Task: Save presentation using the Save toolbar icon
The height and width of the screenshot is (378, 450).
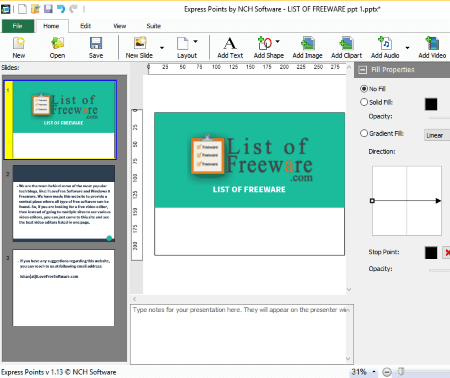Action: pos(96,48)
